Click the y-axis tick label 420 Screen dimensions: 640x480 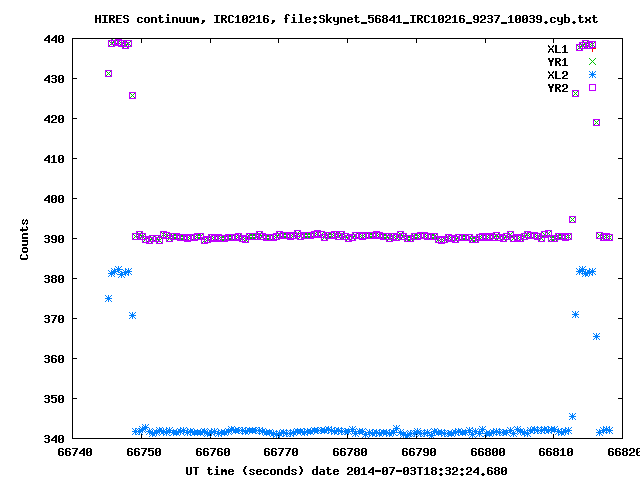(54, 119)
